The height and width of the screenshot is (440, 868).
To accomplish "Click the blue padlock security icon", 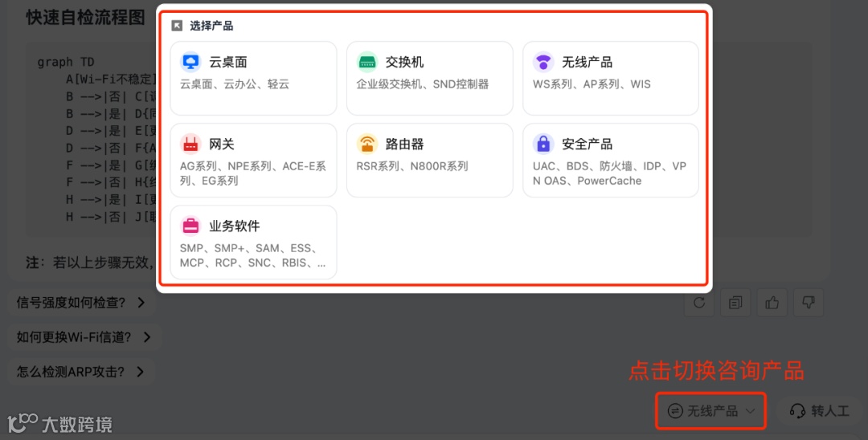I will tap(543, 145).
